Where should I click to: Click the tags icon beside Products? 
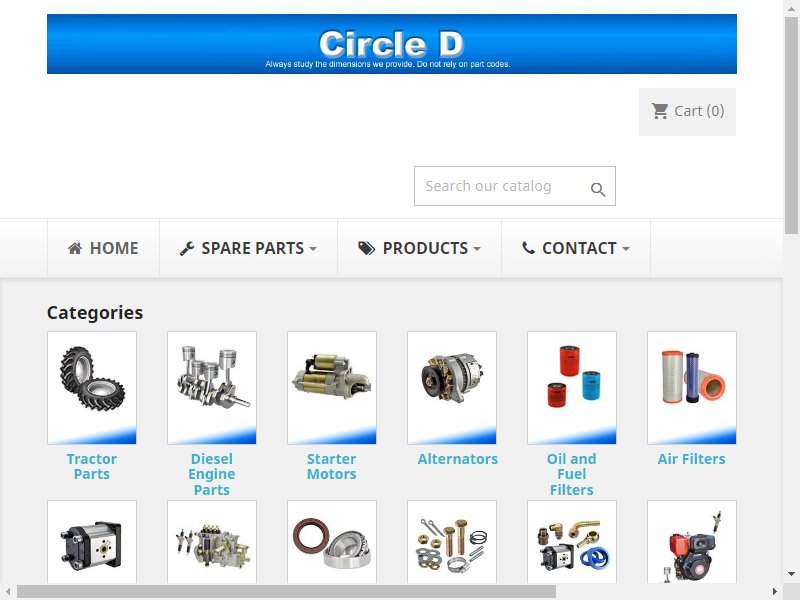click(366, 248)
